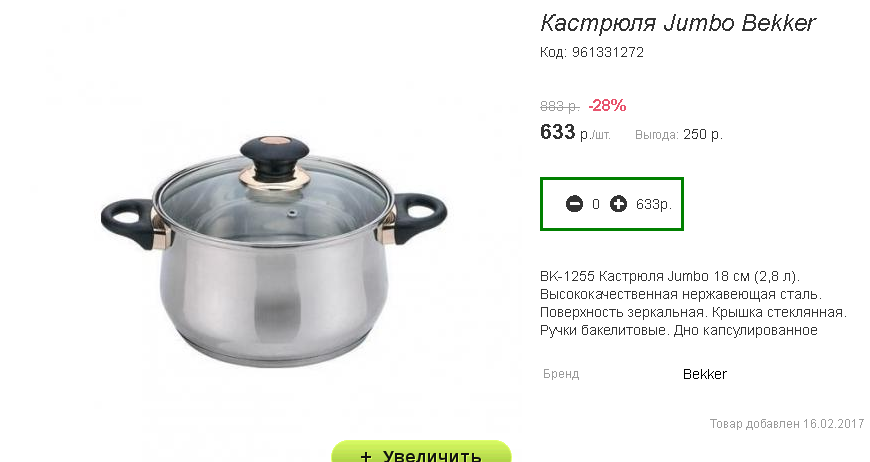This screenshot has width=870, height=462.
Task: Click the Кастрюля Jumbo Bekker title
Action: tap(678, 23)
